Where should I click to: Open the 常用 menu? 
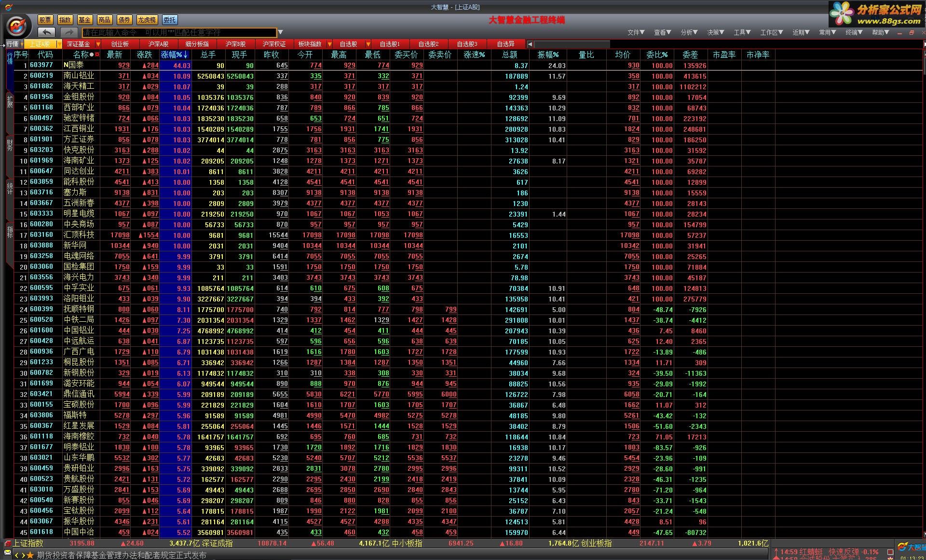coord(828,32)
